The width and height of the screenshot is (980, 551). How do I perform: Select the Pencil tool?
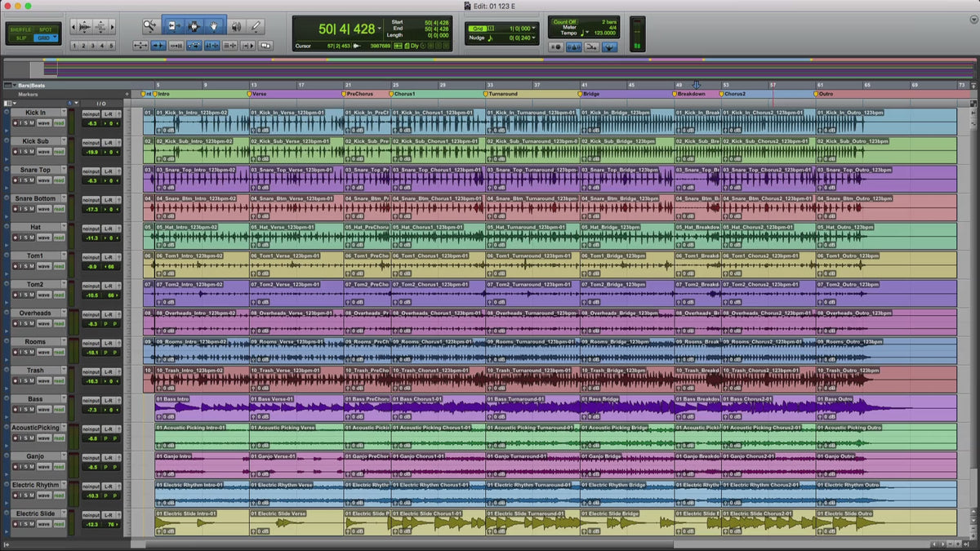click(256, 26)
